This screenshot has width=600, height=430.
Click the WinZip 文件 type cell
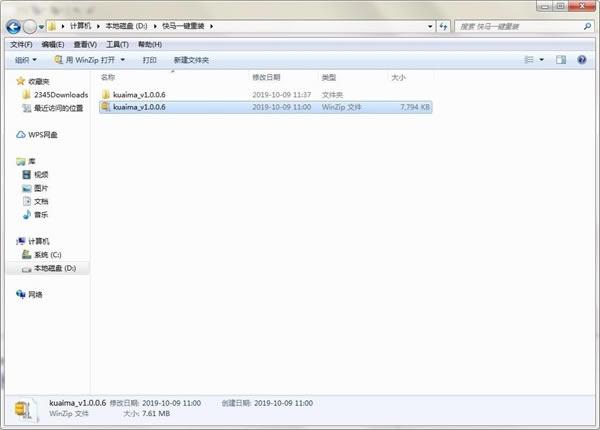(341, 107)
